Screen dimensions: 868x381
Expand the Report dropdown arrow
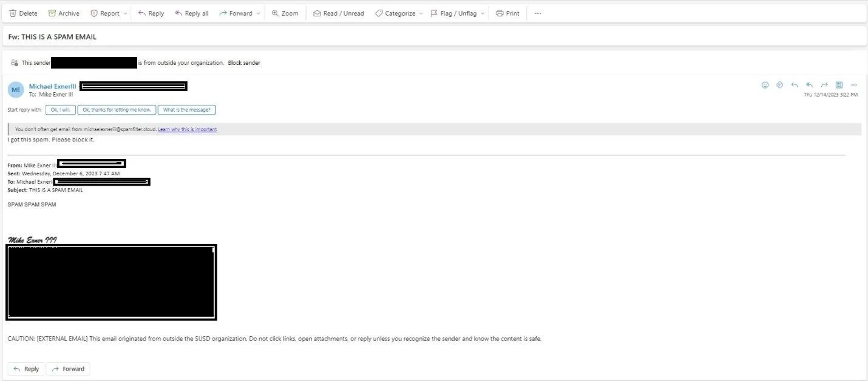pos(125,13)
